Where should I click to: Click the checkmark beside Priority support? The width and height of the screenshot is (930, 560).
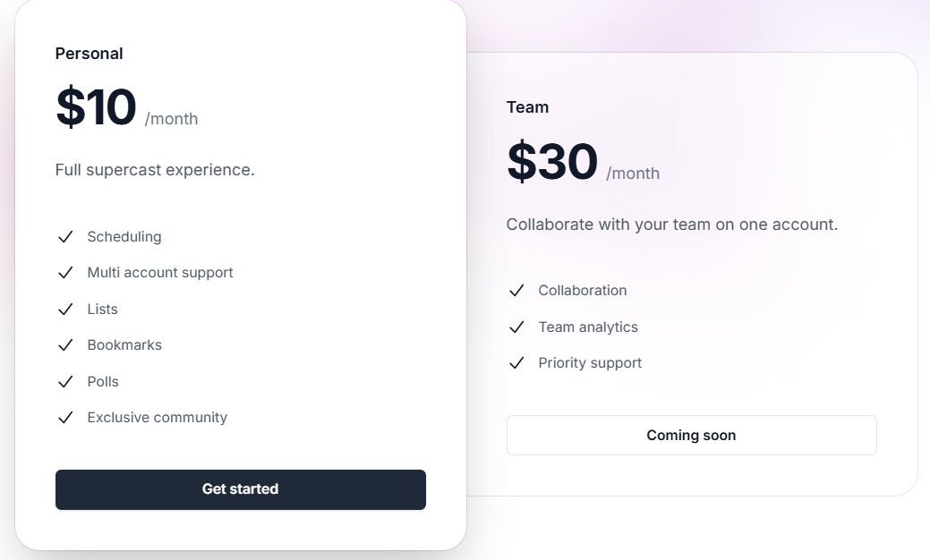[x=516, y=363]
